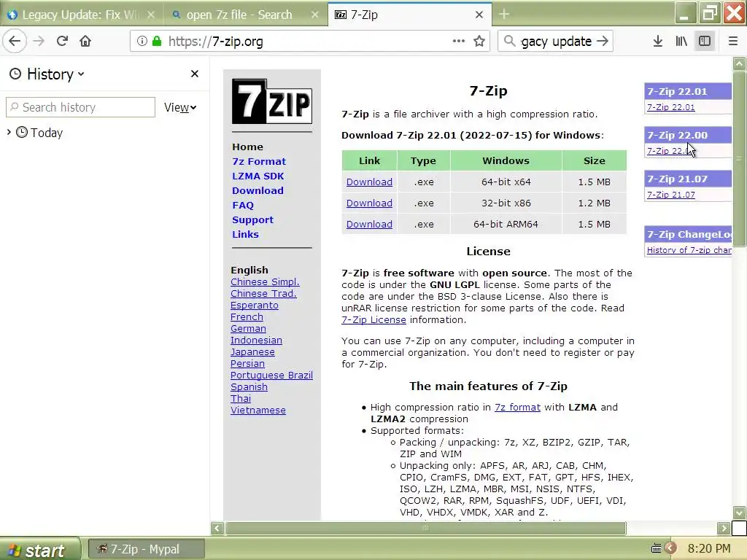Screen dimensions: 747x560
Task: Open the View dropdown in history sidebar
Action: tap(180, 108)
